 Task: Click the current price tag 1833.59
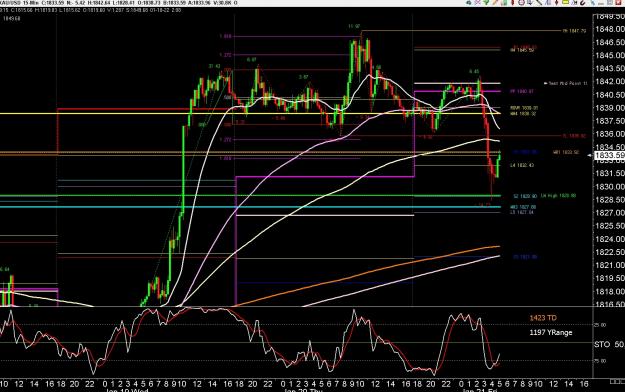[609, 156]
